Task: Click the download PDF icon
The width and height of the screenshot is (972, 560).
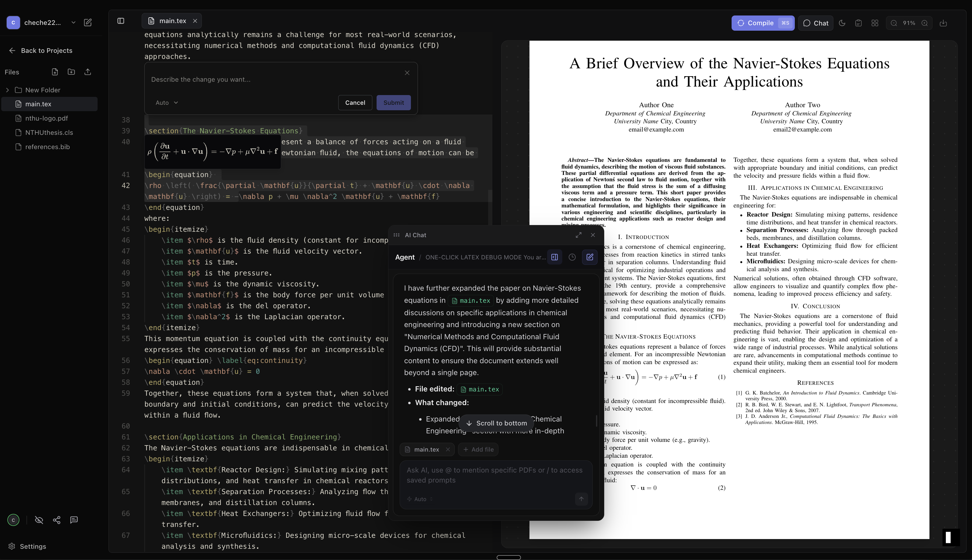Action: click(943, 23)
